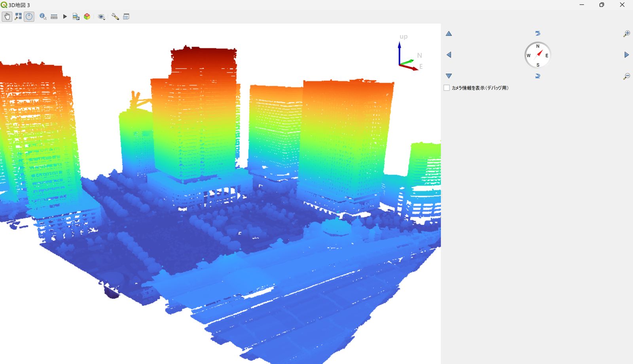The height and width of the screenshot is (364, 633).
Task: Save scene as image icon
Action: (x=76, y=17)
